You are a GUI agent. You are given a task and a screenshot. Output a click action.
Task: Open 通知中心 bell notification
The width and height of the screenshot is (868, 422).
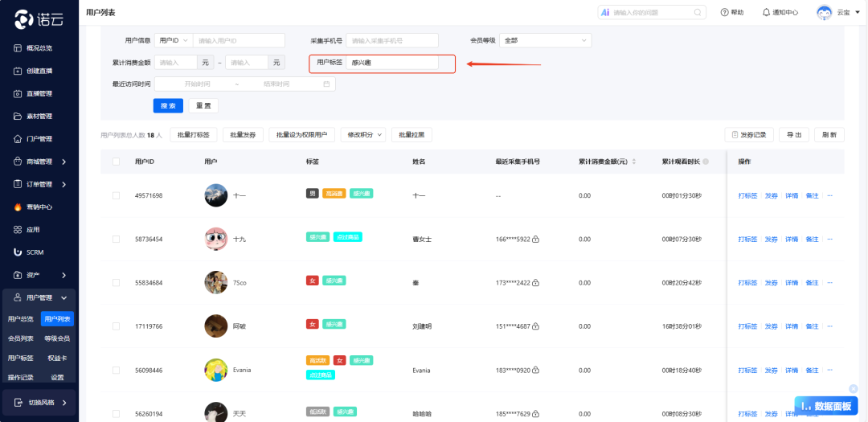coord(765,12)
